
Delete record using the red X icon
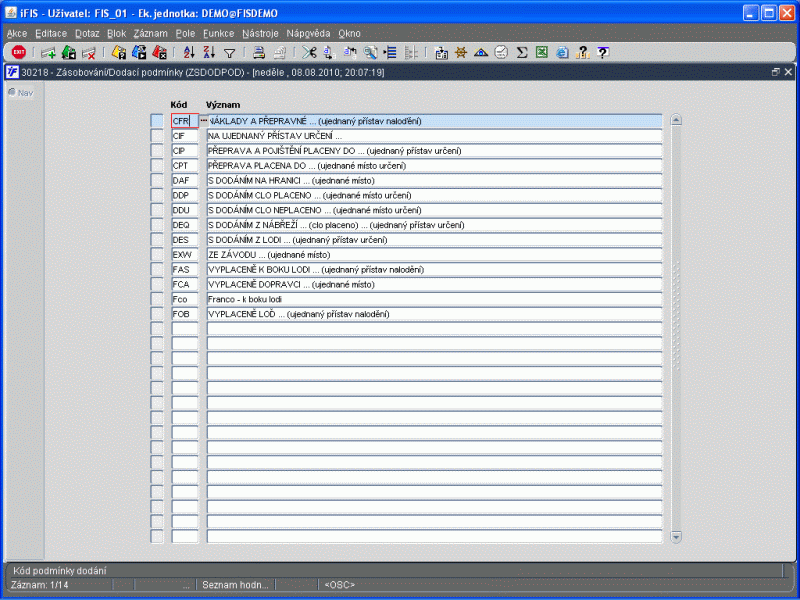point(89,52)
